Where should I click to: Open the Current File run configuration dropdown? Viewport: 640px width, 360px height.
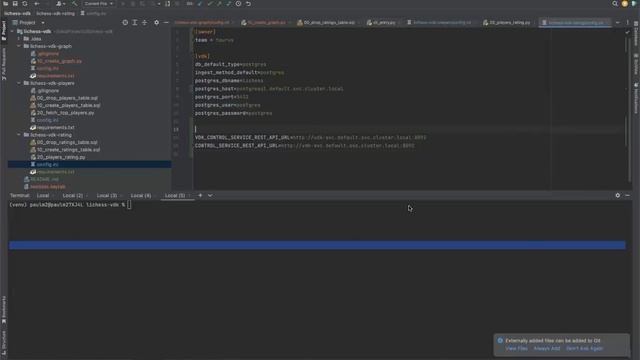(98, 4)
